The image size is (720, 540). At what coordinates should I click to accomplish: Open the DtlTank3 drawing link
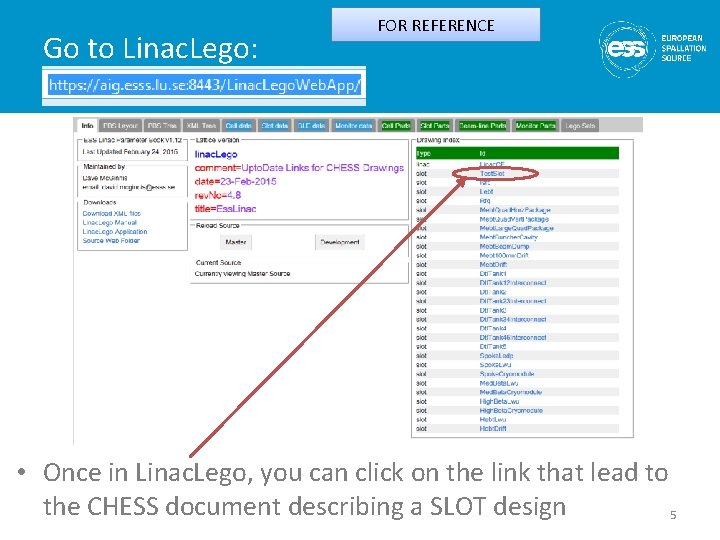tap(493, 310)
